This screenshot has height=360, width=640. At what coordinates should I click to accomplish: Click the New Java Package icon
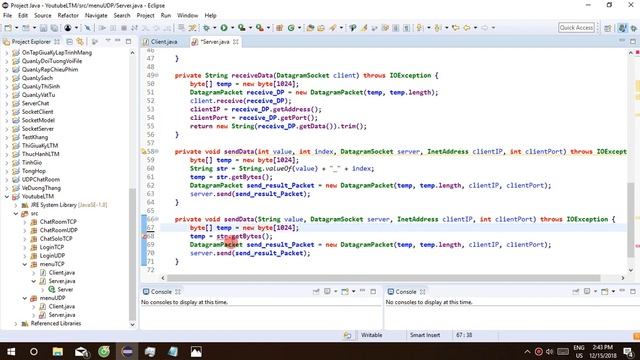tap(280, 28)
